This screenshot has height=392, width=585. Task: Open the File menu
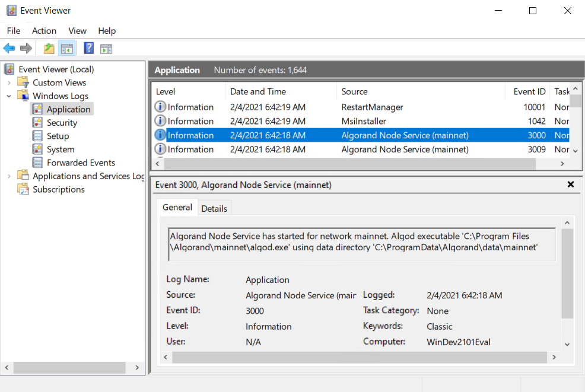[14, 31]
